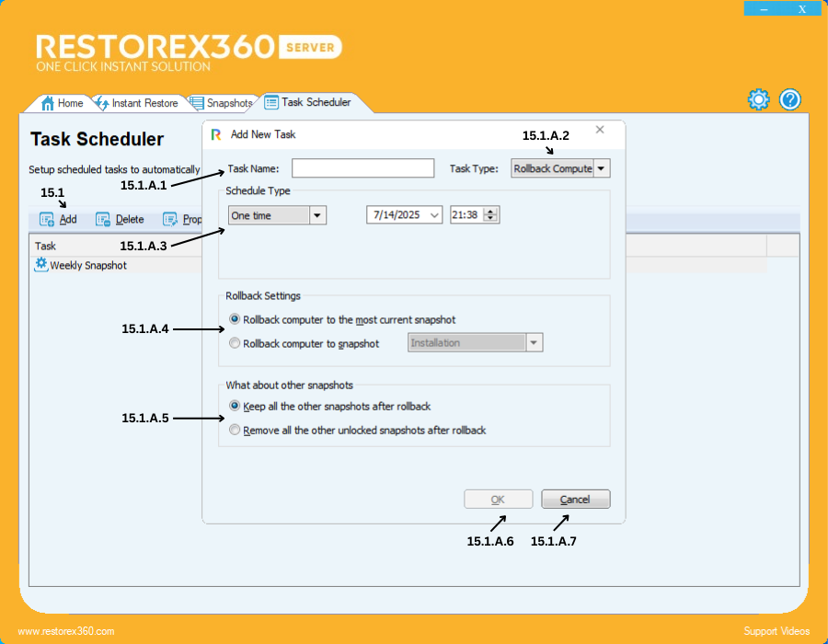Open the Support Videos link

pyautogui.click(x=776, y=631)
